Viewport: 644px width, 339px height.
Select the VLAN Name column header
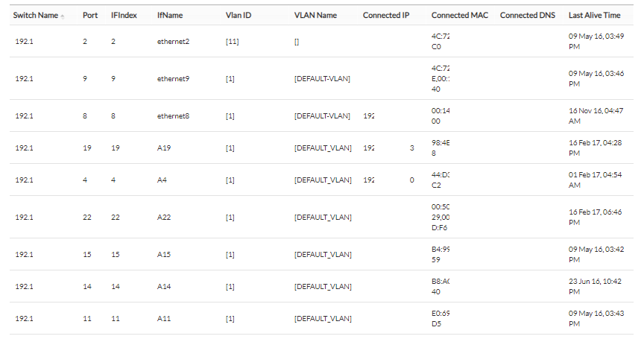(315, 15)
